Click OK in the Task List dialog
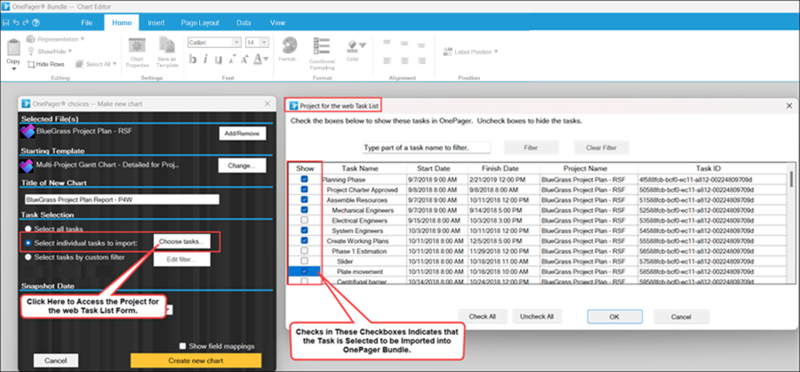 pyautogui.click(x=614, y=316)
